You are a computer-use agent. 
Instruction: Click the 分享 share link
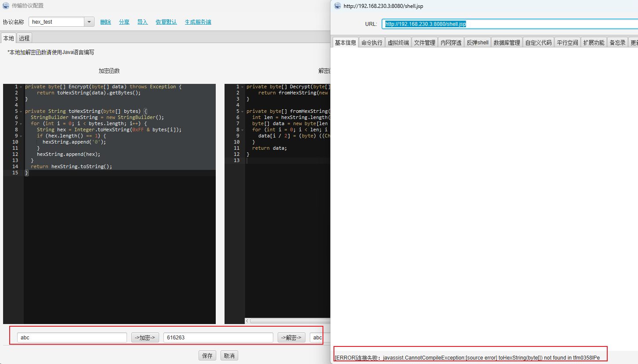(x=124, y=22)
